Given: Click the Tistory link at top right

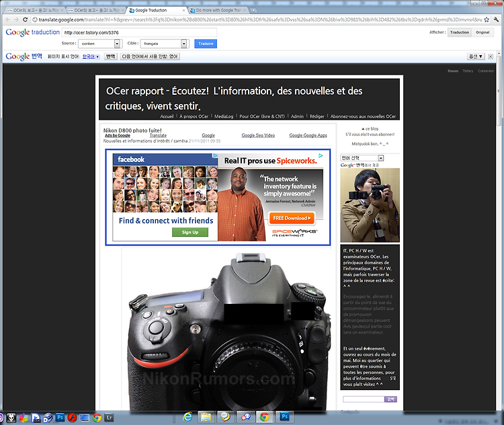Looking at the screenshot, I should pos(468,71).
